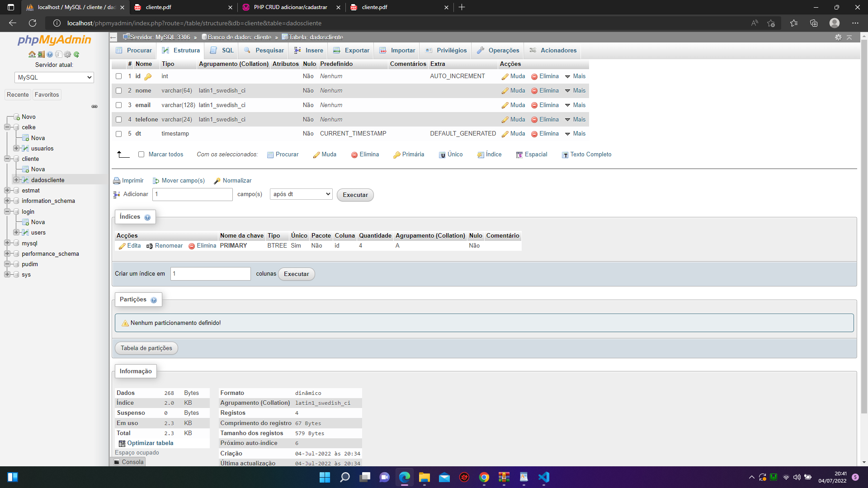Open the 'após dt' position dropdown
The width and height of the screenshot is (868, 488).
pyautogui.click(x=301, y=194)
